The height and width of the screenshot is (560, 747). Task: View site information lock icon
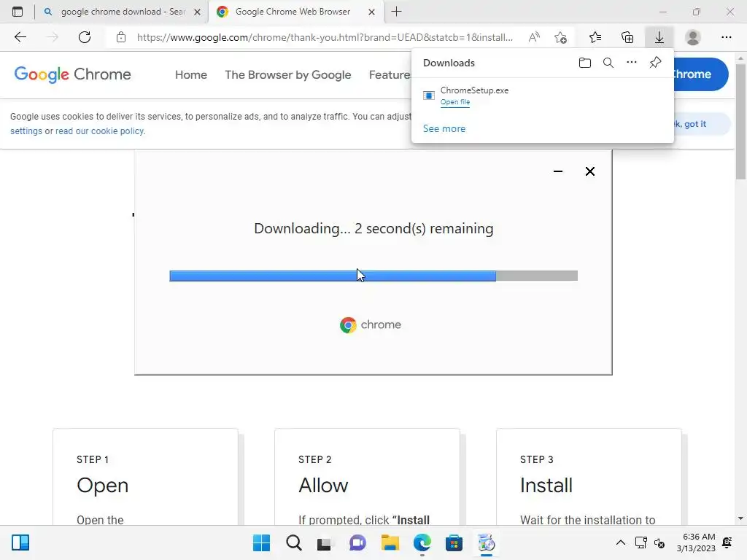click(121, 37)
